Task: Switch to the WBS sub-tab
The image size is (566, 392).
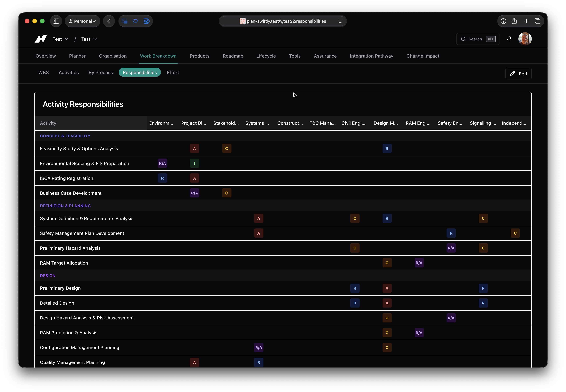Action: pyautogui.click(x=44, y=72)
